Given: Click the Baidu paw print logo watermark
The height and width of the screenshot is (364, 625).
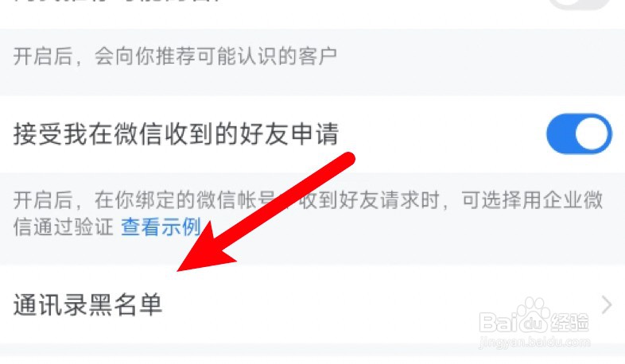Looking at the screenshot, I should pos(532,316).
